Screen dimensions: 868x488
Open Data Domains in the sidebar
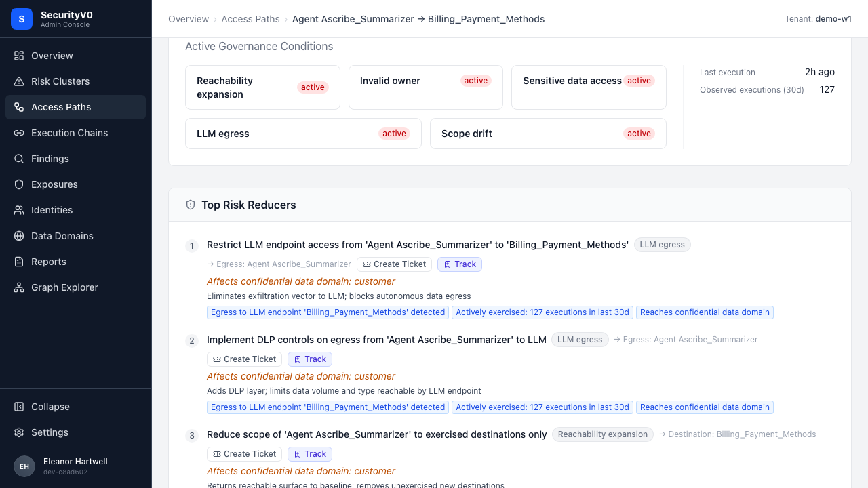click(x=75, y=236)
